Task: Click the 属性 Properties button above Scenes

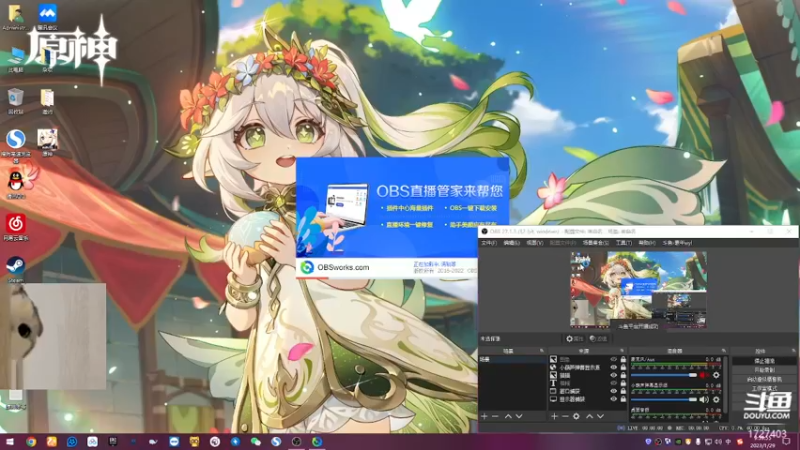Action: click(574, 339)
